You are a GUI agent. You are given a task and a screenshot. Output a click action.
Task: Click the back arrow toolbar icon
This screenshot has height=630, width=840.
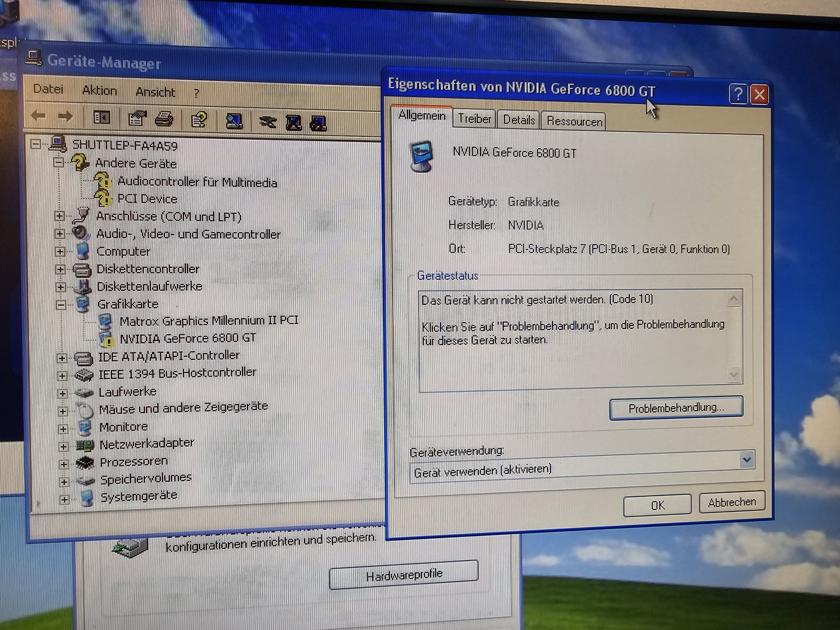pyautogui.click(x=38, y=115)
